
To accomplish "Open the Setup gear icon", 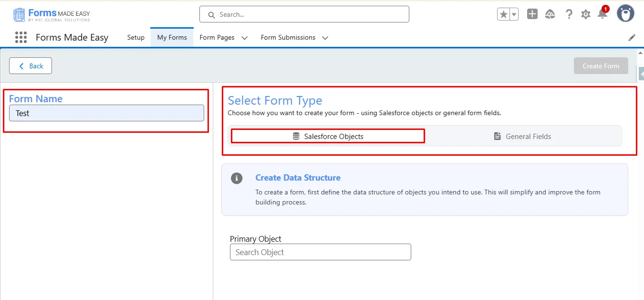I will [586, 14].
